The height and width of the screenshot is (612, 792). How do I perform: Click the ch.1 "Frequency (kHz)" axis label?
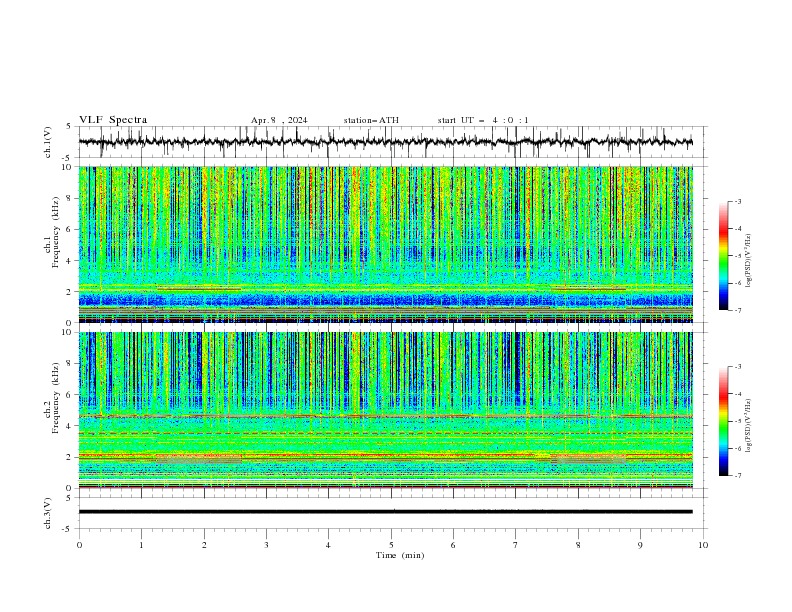pos(56,232)
